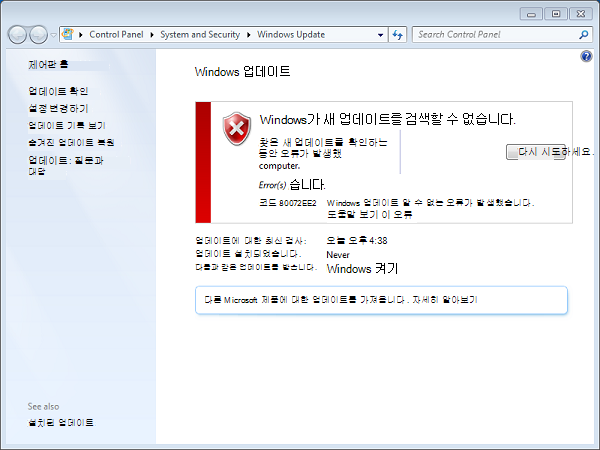Viewport: 600px width, 450px height.
Task: Open 업데이트: 질문과 대답 link
Action: 65,165
